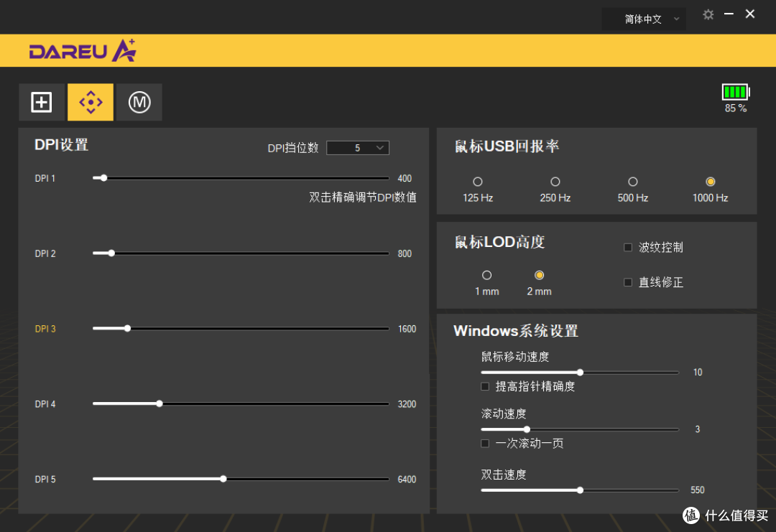Click the DPI value 1600
The width and height of the screenshot is (776, 532).
407,329
